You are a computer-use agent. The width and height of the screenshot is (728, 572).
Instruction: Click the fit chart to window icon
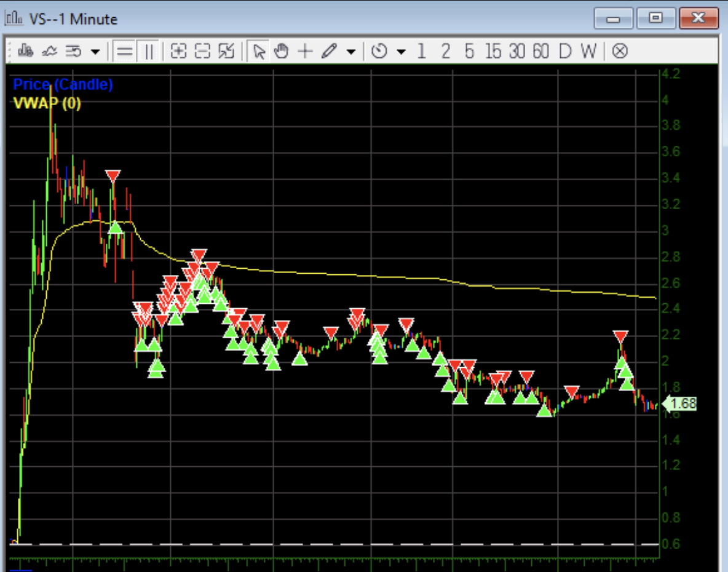(226, 51)
